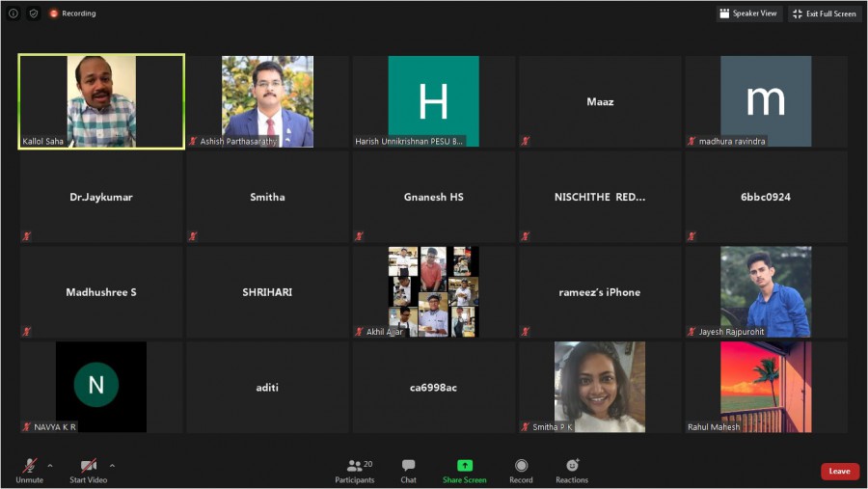The image size is (868, 489).
Task: Switch to Speaker View
Action: point(748,14)
